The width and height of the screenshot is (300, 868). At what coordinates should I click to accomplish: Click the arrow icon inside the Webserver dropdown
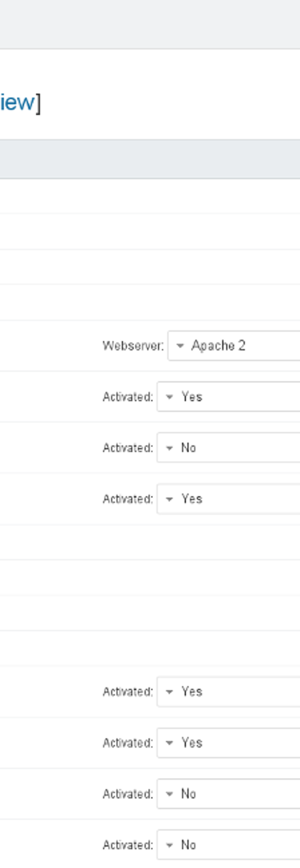[x=180, y=346]
